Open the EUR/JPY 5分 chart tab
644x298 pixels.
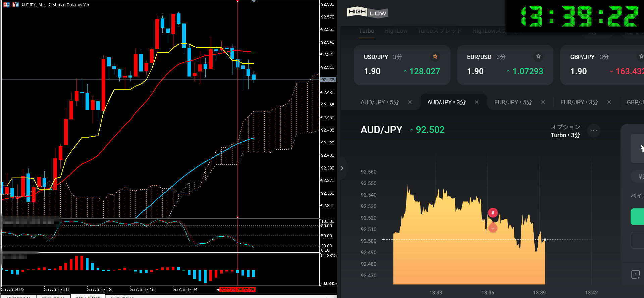click(513, 102)
